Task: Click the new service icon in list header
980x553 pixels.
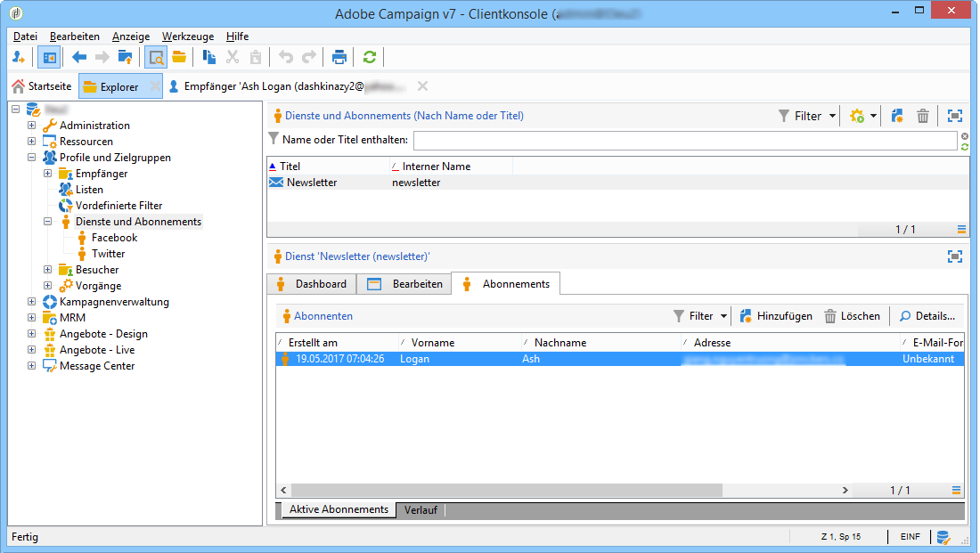Action: pos(897,116)
